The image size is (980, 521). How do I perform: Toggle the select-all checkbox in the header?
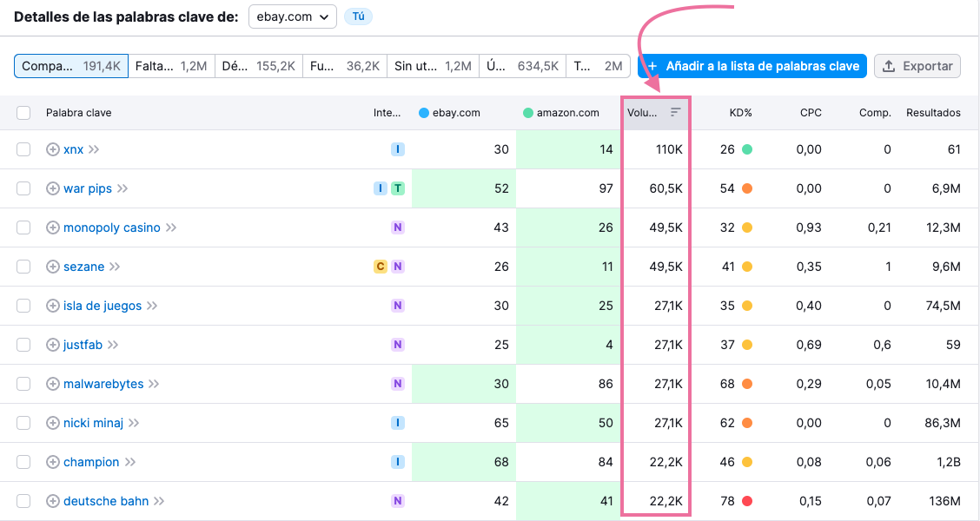click(23, 112)
